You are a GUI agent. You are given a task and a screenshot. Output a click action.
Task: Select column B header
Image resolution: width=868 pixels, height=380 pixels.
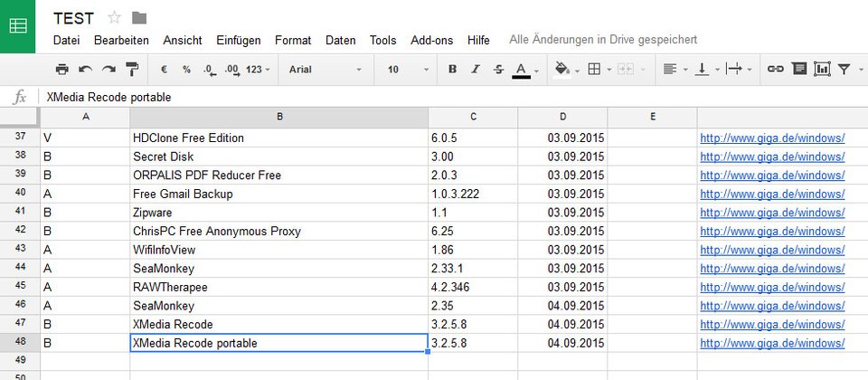point(279,117)
